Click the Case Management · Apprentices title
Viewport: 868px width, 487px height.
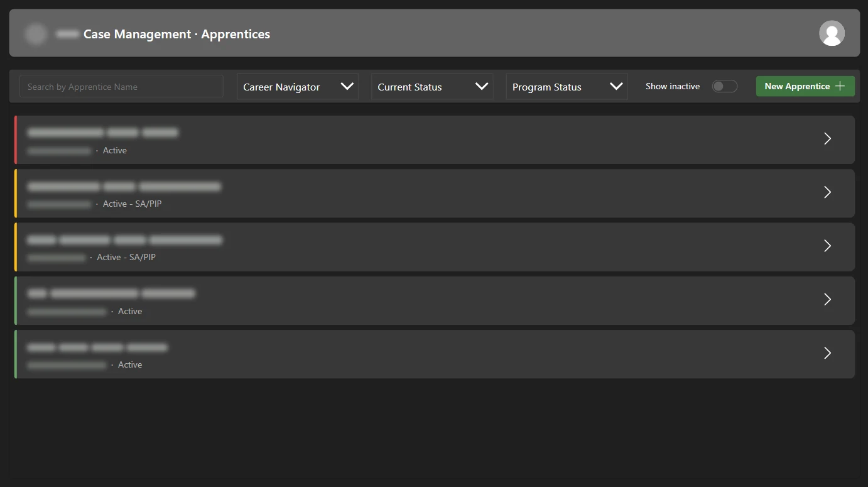[176, 34]
